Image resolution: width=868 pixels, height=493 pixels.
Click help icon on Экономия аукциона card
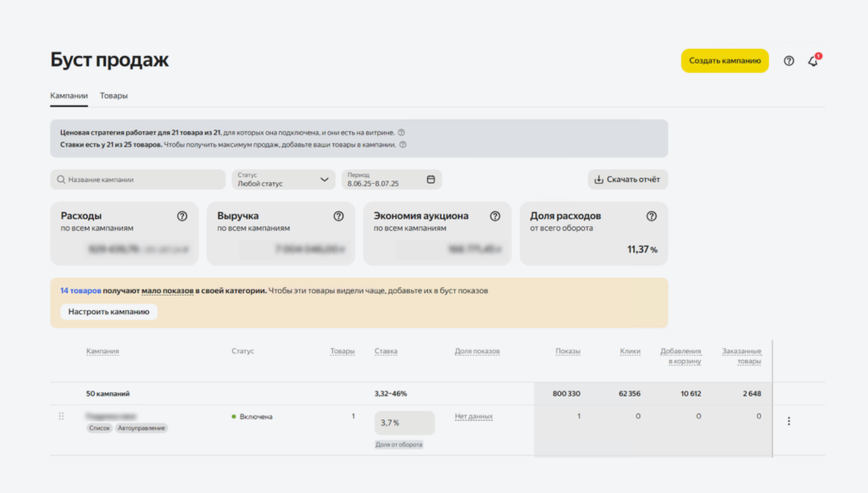(x=495, y=216)
